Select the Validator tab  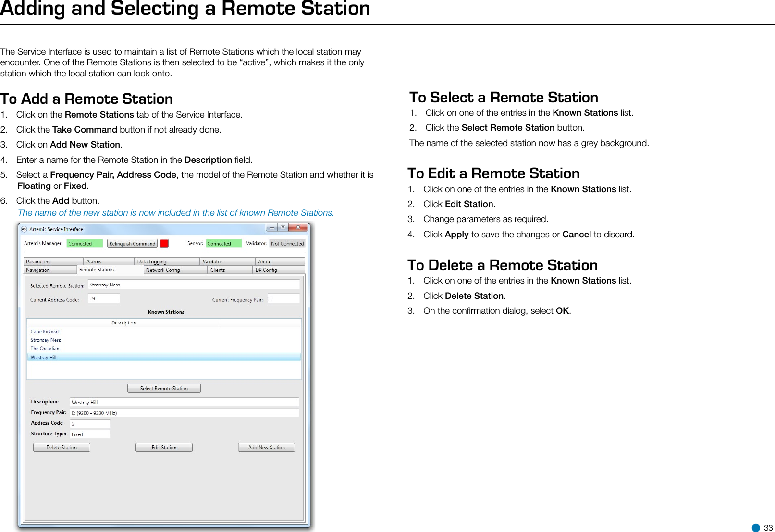[x=227, y=261]
